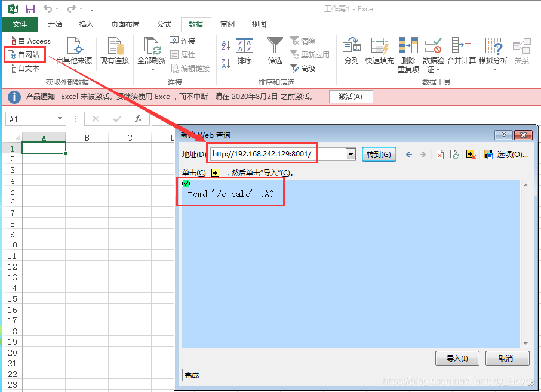Switch to the 页面布局 tab
Screen dimensions: 541x392
coord(125,24)
